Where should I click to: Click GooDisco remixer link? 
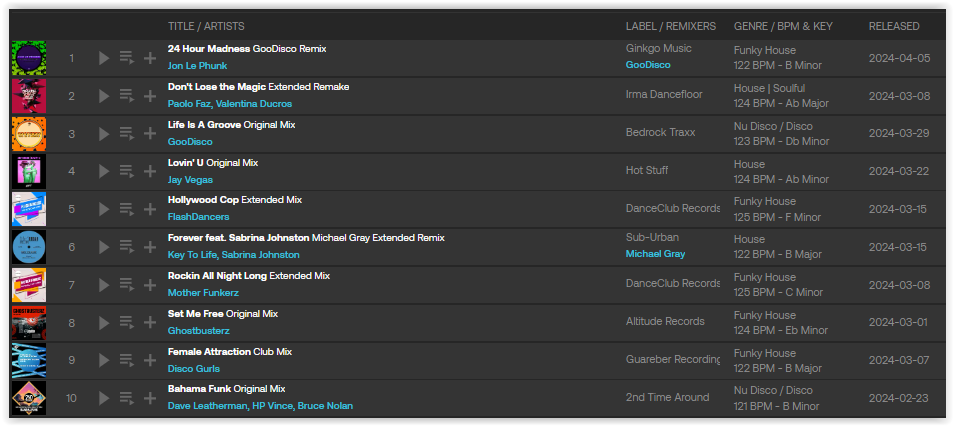click(648, 65)
